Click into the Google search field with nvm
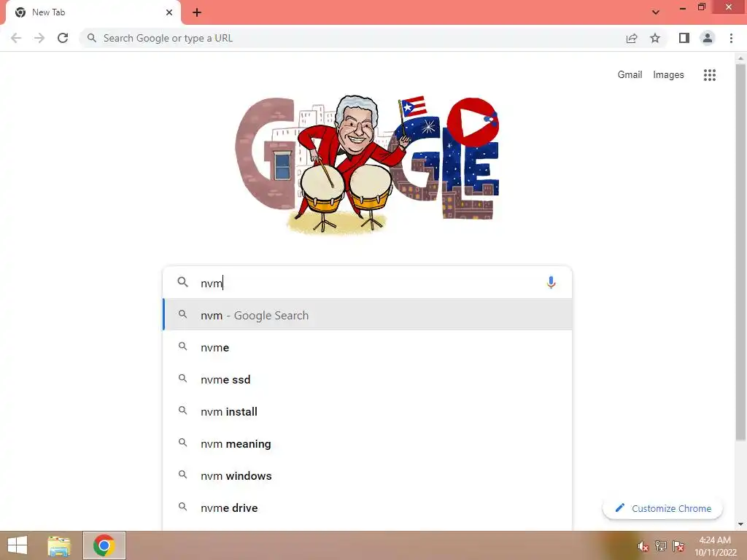The width and height of the screenshot is (747, 560). (367, 283)
